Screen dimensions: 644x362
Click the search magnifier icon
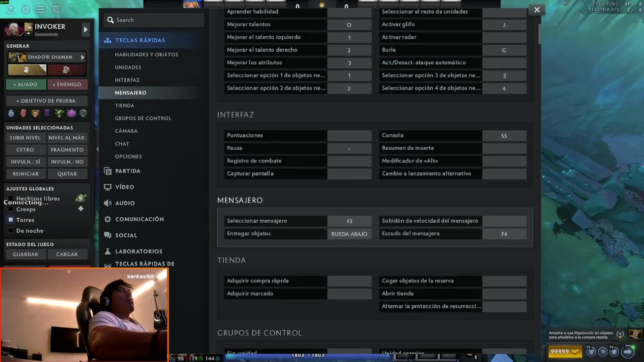click(110, 20)
